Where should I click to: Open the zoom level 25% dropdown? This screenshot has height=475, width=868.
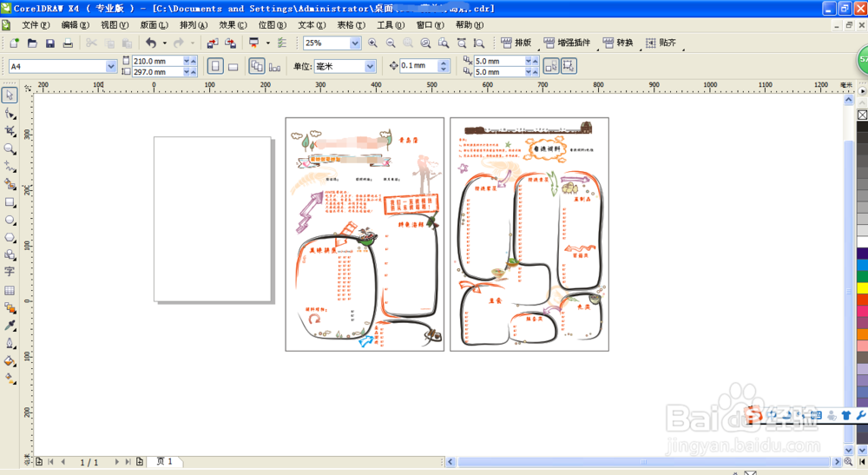(355, 43)
